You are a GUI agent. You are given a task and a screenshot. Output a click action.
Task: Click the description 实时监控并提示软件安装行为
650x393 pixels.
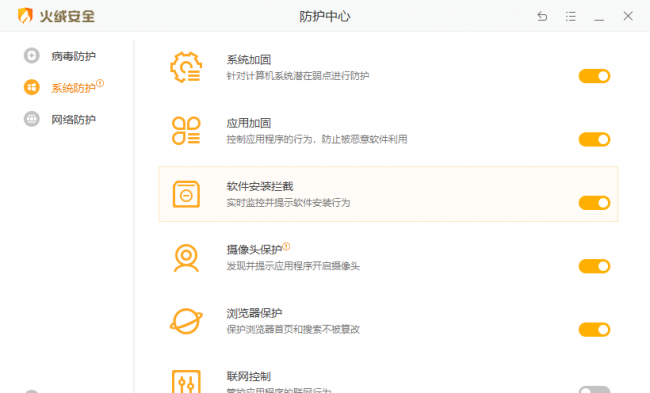288,203
